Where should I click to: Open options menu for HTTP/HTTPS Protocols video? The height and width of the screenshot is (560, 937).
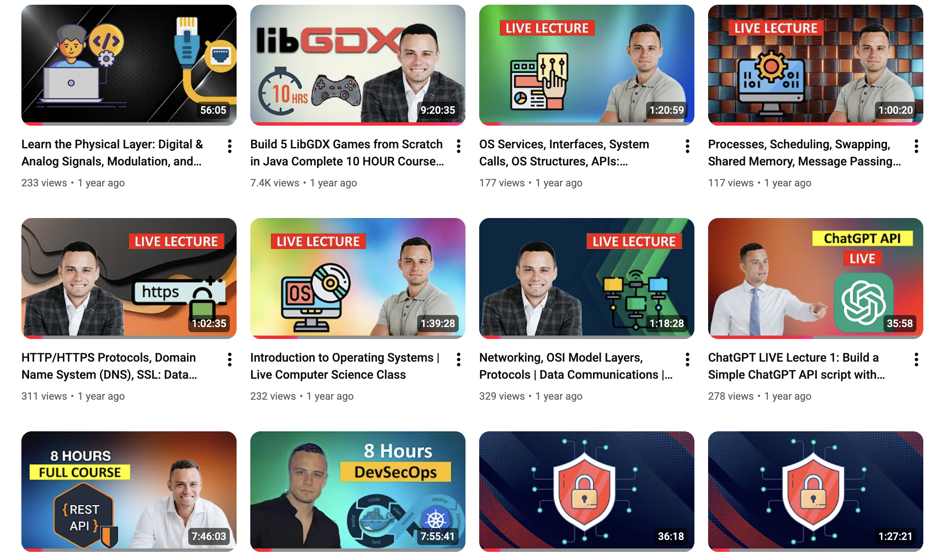click(x=230, y=360)
